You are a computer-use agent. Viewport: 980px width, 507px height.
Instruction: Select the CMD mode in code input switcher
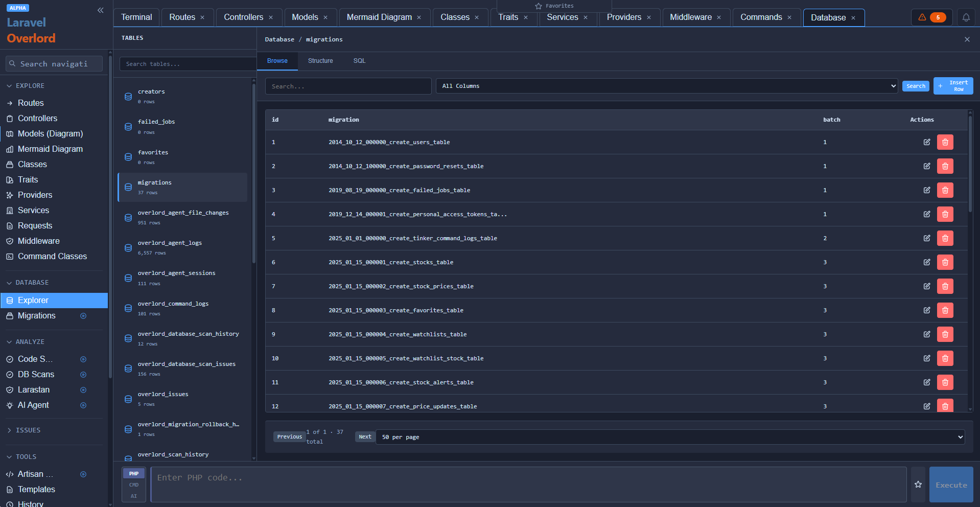click(133, 485)
